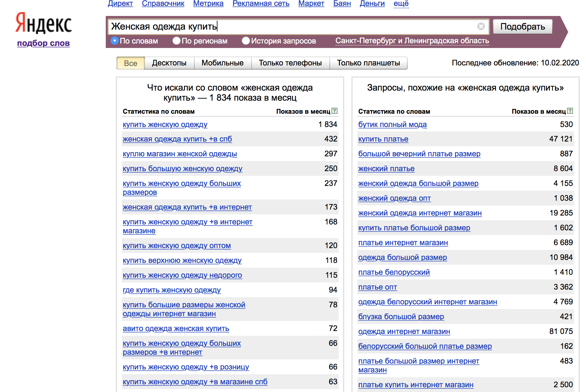Switch to the Только телефоны tab
The width and height of the screenshot is (586, 392).
pos(290,63)
